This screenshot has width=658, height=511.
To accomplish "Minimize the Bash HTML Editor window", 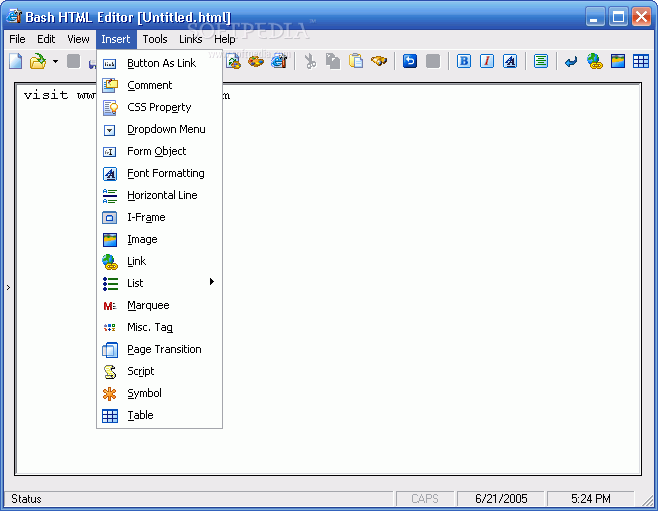I will point(595,17).
